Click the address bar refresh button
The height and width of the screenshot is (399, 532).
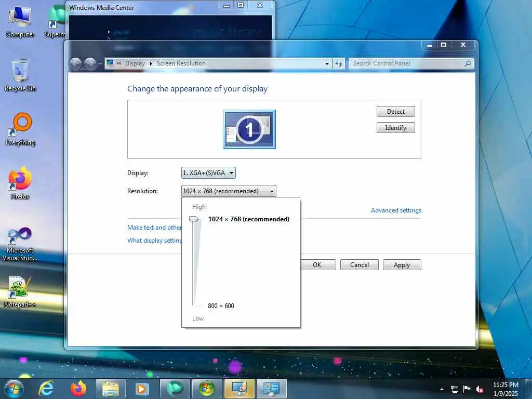click(339, 63)
